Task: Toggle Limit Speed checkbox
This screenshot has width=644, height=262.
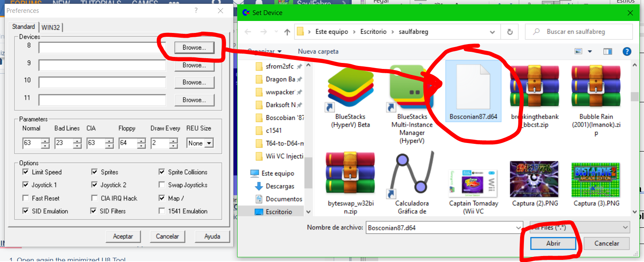Action: (x=25, y=172)
